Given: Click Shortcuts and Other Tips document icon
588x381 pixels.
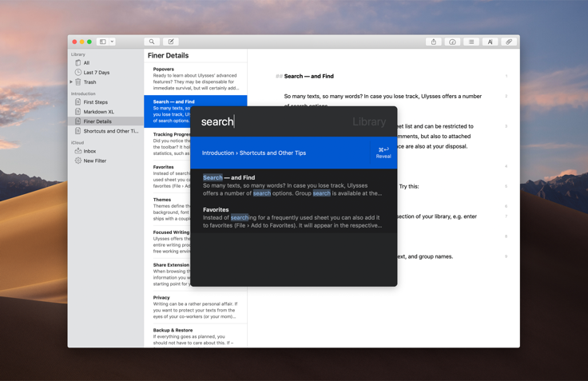Looking at the screenshot, I should tap(78, 131).
